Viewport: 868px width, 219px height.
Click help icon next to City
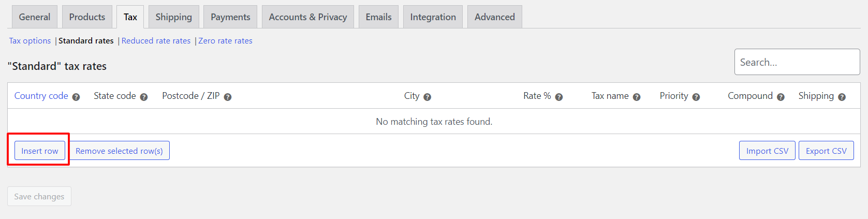click(x=428, y=97)
